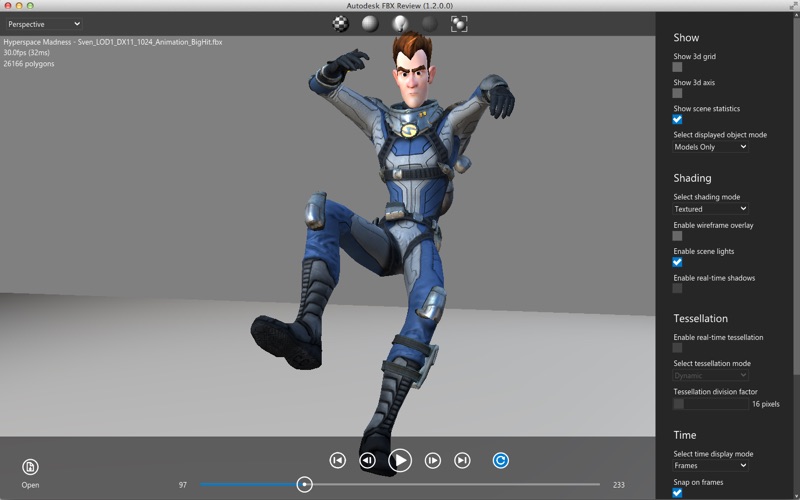Click the plain gray sphere shading icon
Screen dimensions: 800x500
tap(370, 24)
